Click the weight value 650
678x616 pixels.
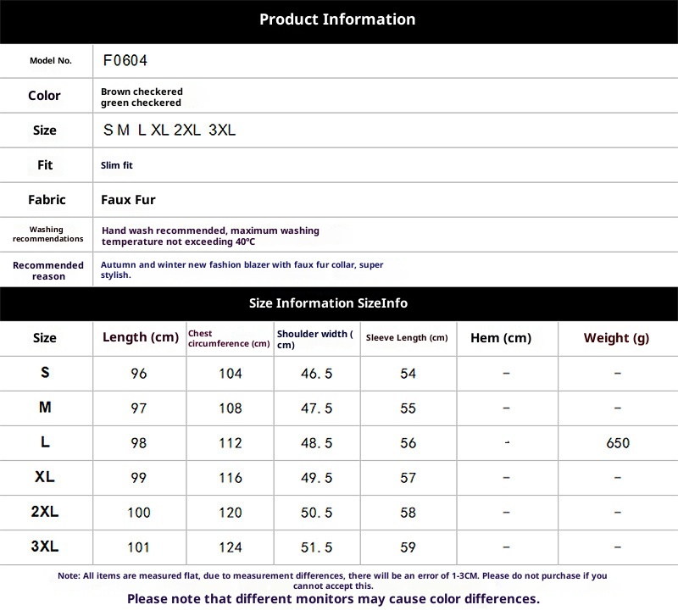(x=618, y=443)
